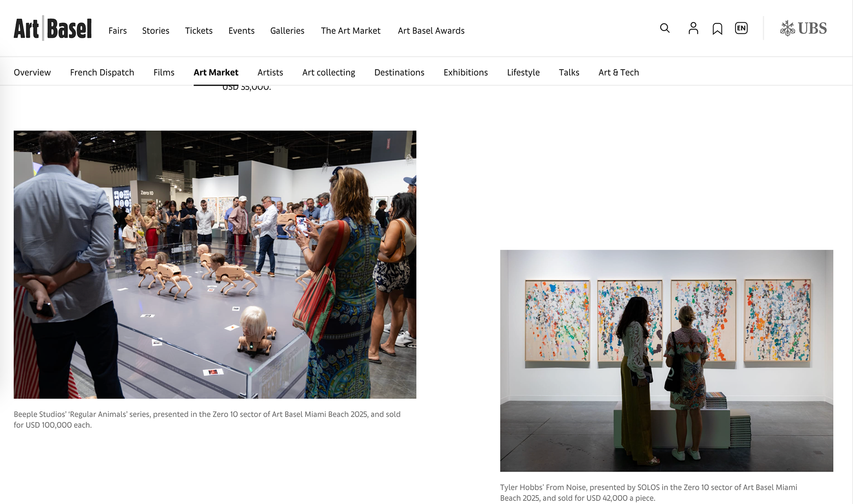Viewport: 853px width, 504px height.
Task: Switch to the Overview tab
Action: click(32, 72)
